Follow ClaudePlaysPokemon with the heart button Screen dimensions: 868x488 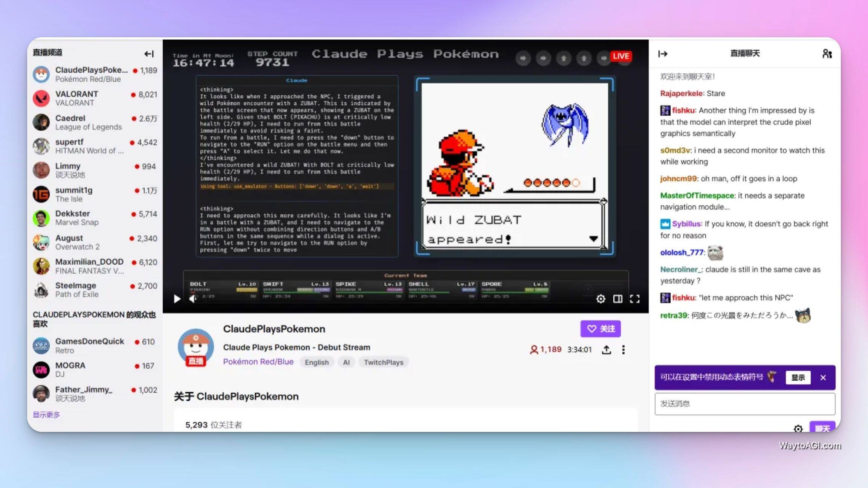601,329
